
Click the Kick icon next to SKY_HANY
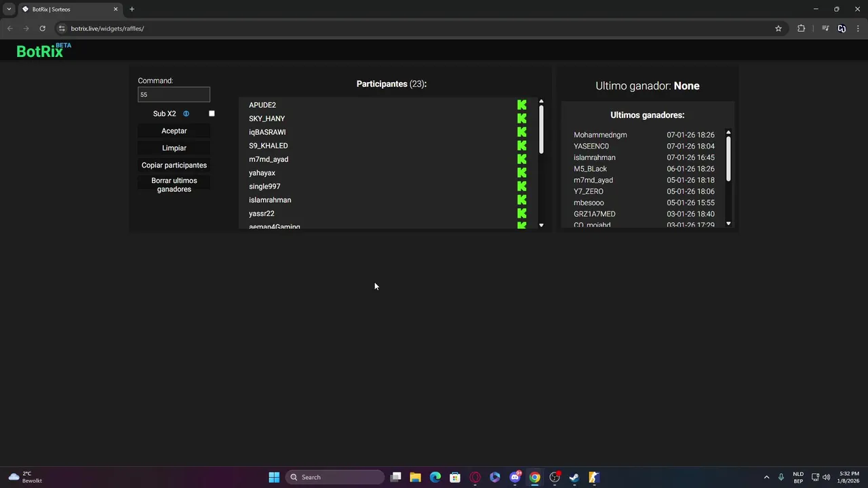coord(521,119)
